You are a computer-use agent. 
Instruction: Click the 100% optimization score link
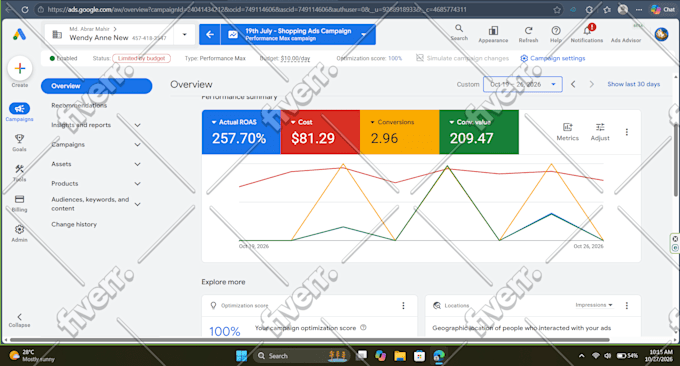pos(395,58)
